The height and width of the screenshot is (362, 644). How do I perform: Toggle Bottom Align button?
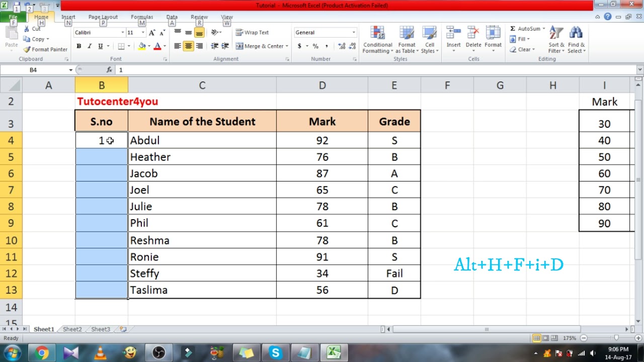pos(199,33)
